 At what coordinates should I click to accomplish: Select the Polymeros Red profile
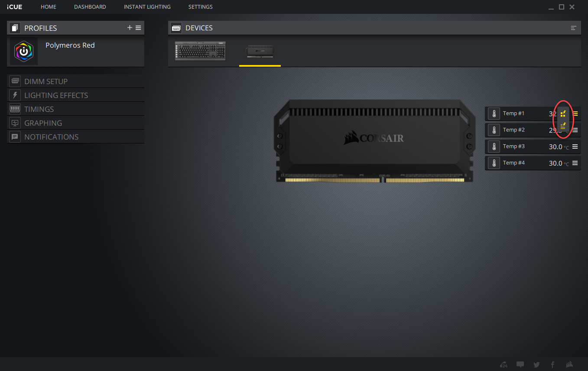pos(70,46)
